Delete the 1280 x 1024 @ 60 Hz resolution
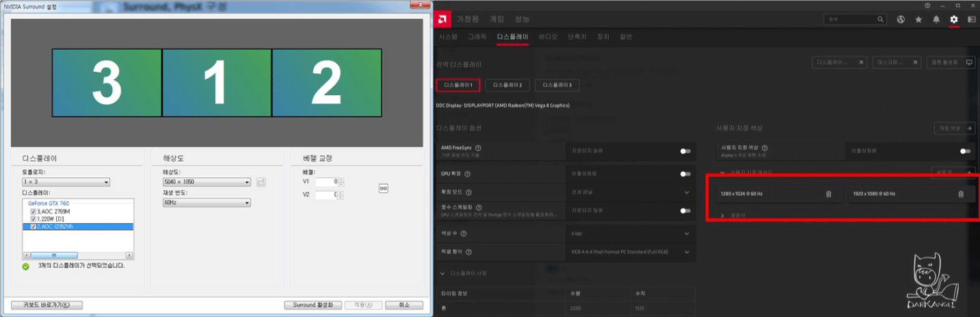This screenshot has height=317, width=980. (x=829, y=194)
